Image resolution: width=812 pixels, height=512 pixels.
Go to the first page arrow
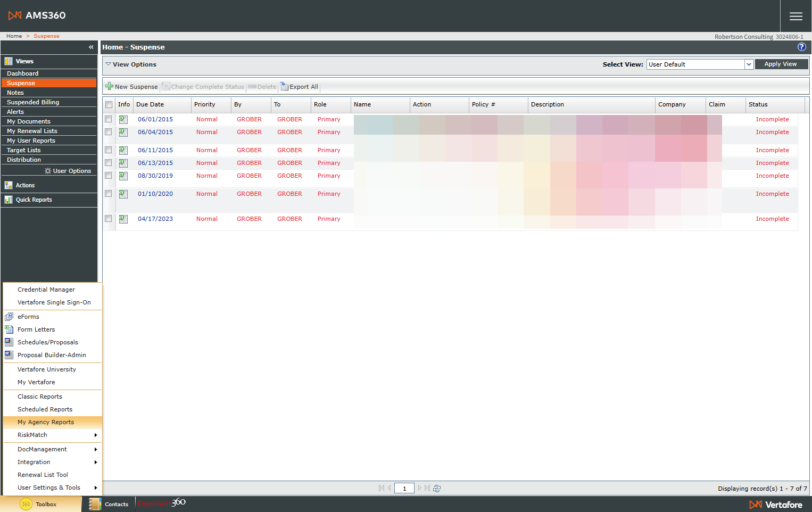click(x=381, y=488)
